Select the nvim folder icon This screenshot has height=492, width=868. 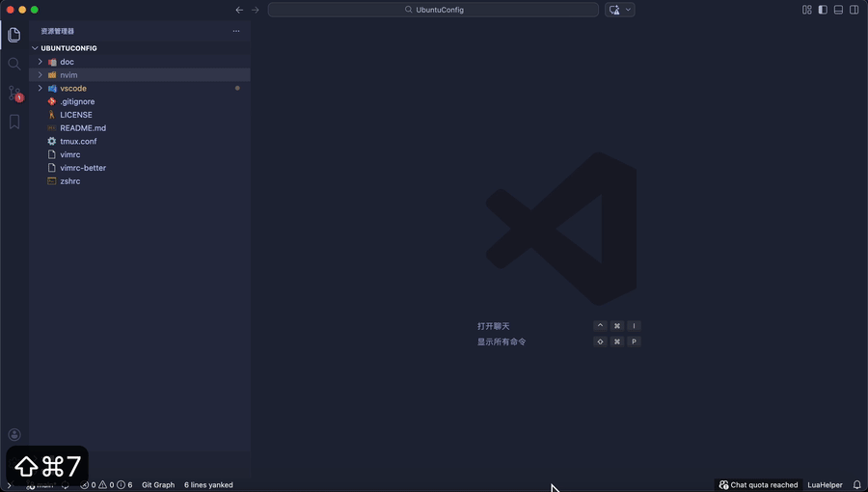[52, 75]
